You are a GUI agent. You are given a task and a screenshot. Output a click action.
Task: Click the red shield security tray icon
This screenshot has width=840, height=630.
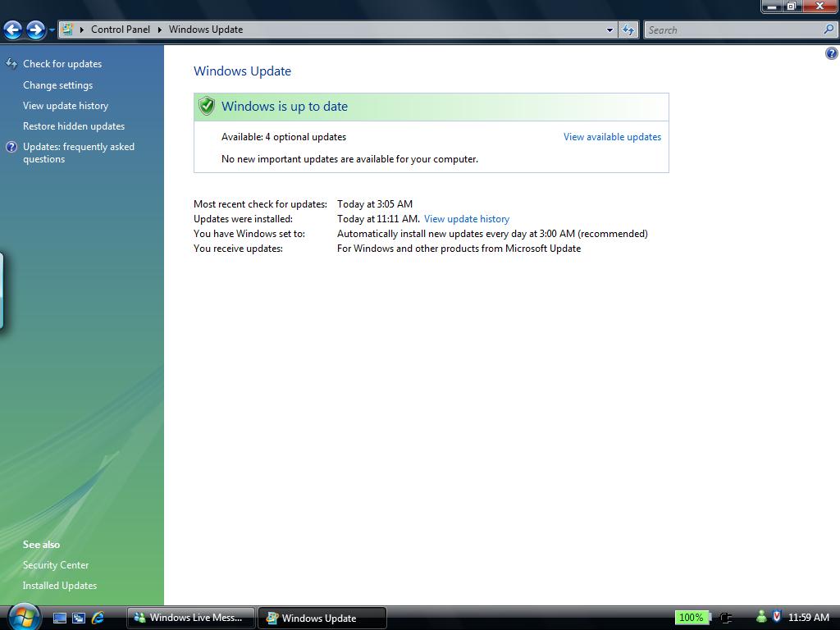click(776, 617)
